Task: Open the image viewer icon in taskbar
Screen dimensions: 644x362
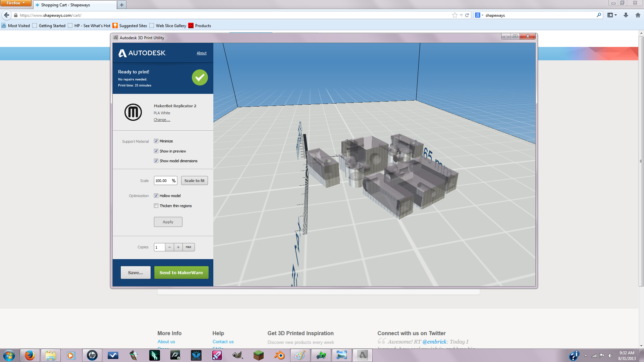Action: coord(341,355)
